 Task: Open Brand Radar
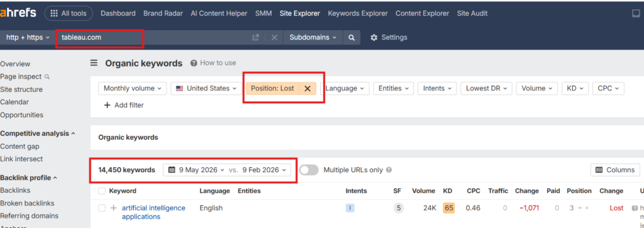[x=163, y=13]
